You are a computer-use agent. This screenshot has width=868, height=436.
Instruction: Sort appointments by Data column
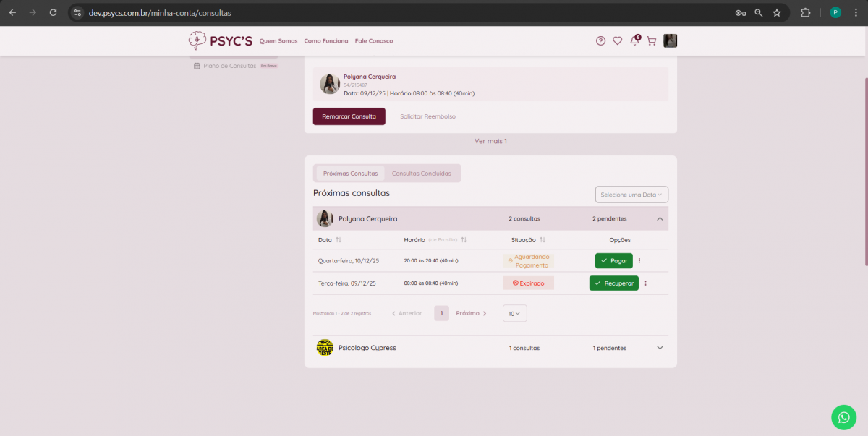(x=339, y=240)
